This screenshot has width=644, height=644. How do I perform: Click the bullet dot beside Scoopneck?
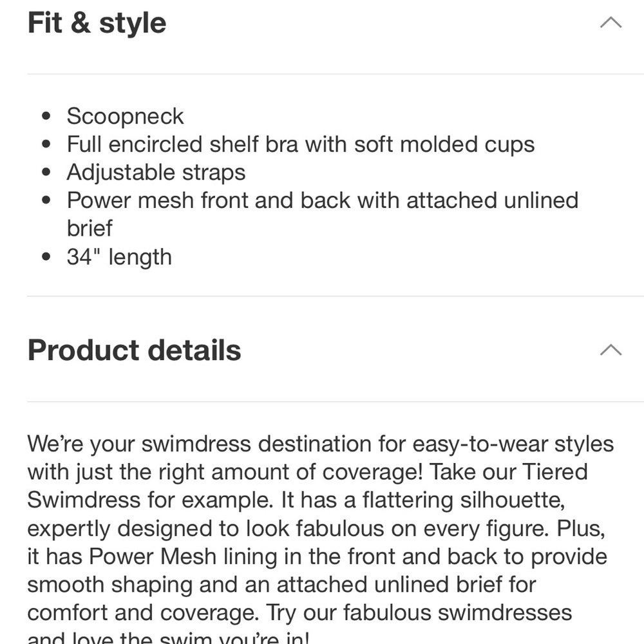(x=46, y=116)
